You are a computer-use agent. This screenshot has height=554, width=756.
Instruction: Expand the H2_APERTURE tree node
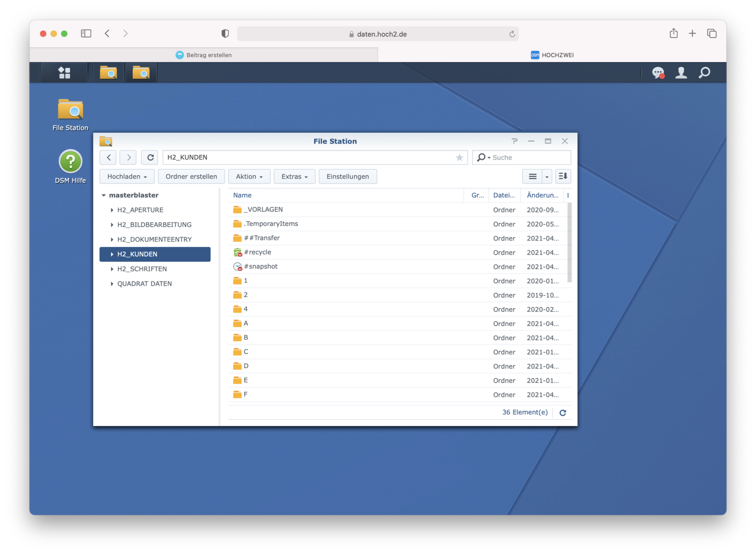pyautogui.click(x=112, y=210)
